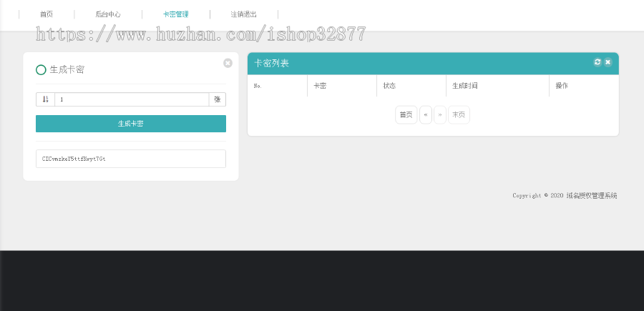Image resolution: width=644 pixels, height=311 pixels.
Task: Focus the card quantity input field
Action: pyautogui.click(x=132, y=99)
